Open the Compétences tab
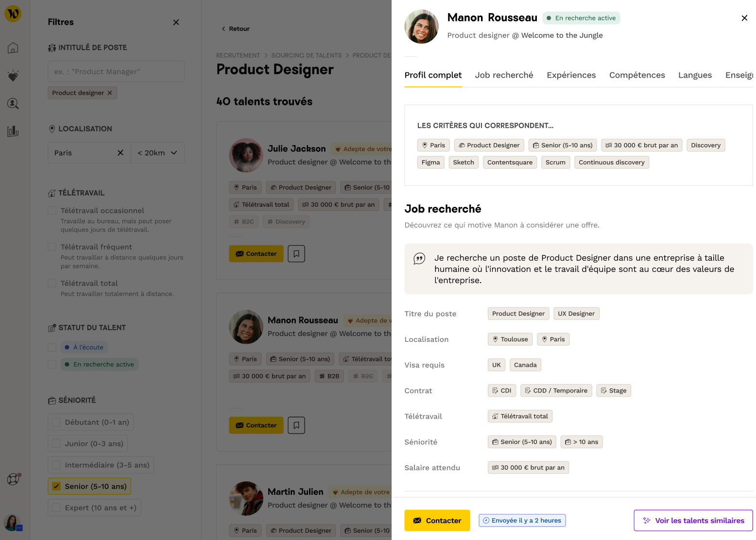The height and width of the screenshot is (540, 756). click(636, 75)
